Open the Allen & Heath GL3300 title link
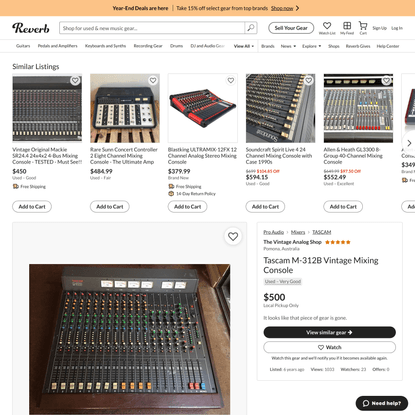415x415 pixels. 353,156
